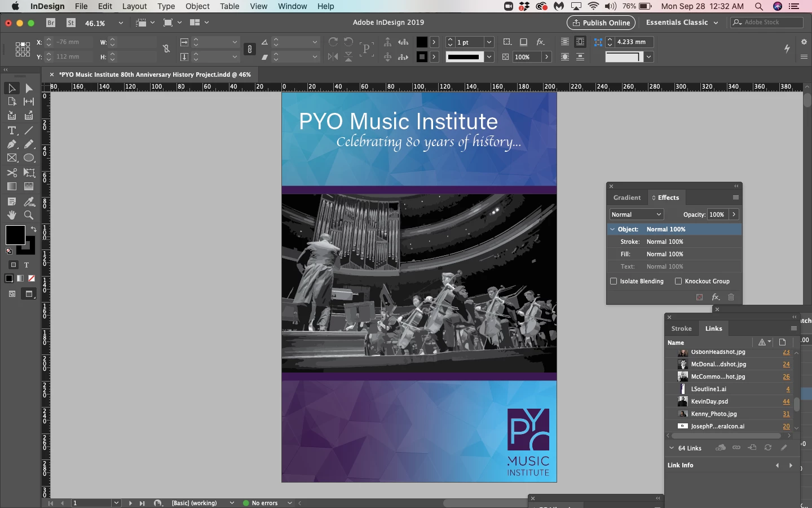Toggle Apply None swatch in toolbox
Viewport: 812px width, 508px height.
point(32,278)
